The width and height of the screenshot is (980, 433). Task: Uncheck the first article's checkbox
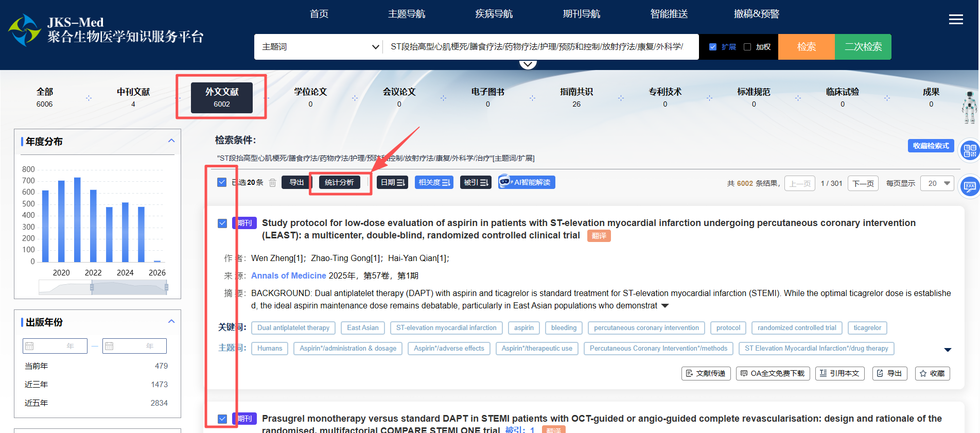click(x=222, y=223)
